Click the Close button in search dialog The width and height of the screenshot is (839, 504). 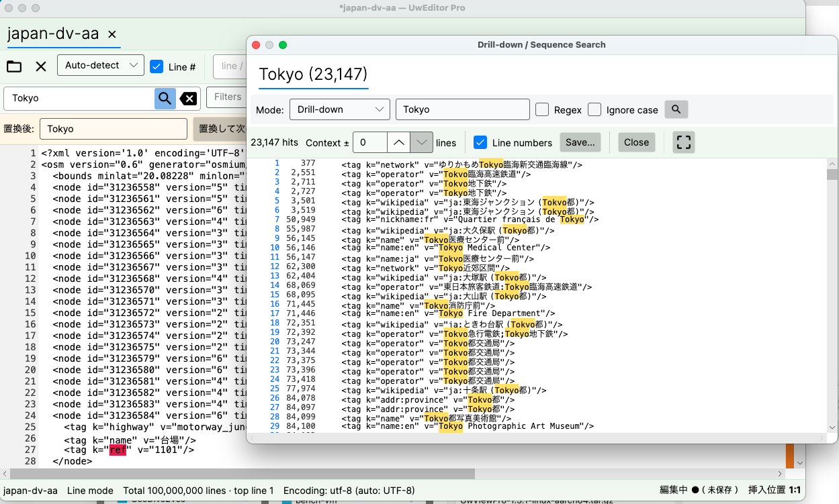(x=636, y=142)
